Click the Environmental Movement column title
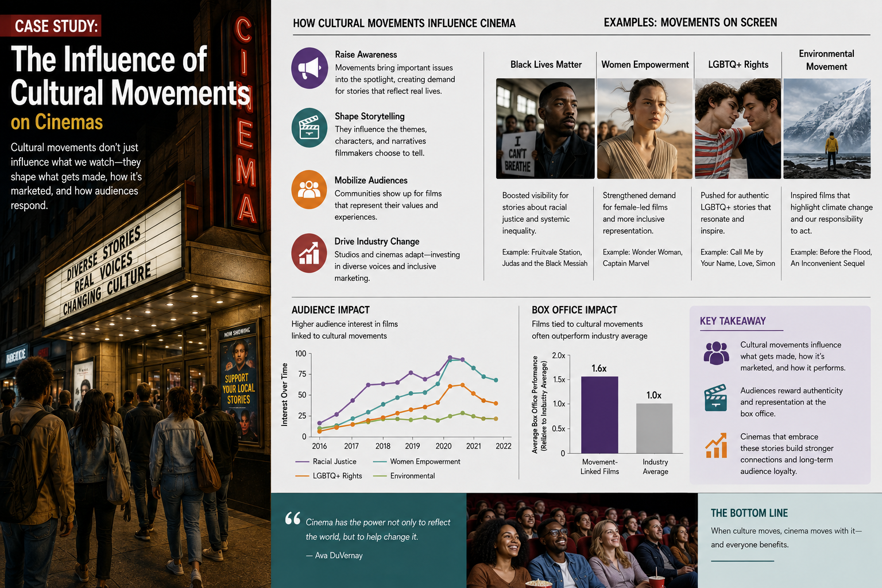 [x=826, y=60]
